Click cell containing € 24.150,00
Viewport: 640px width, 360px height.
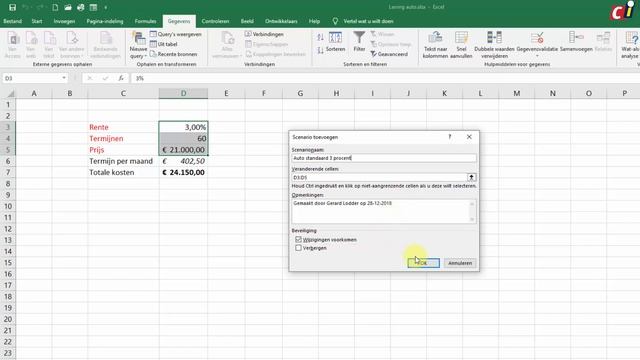coord(183,172)
